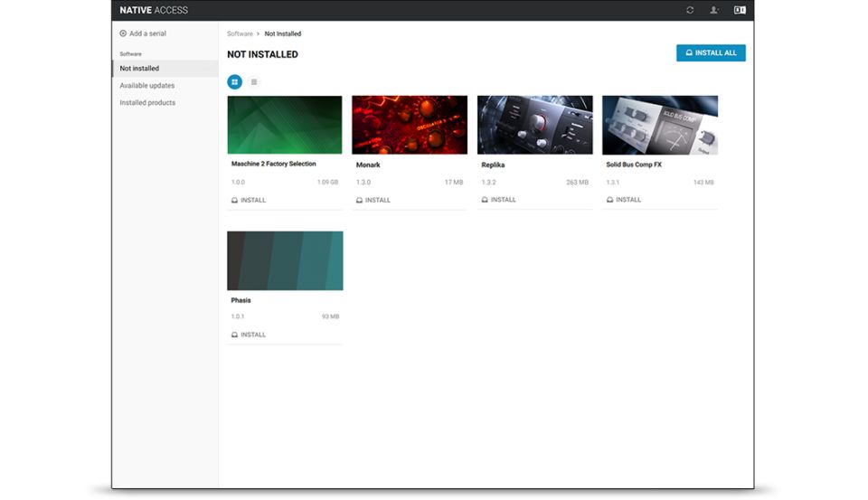
Task: Click the install icon under Phasis
Action: [235, 335]
